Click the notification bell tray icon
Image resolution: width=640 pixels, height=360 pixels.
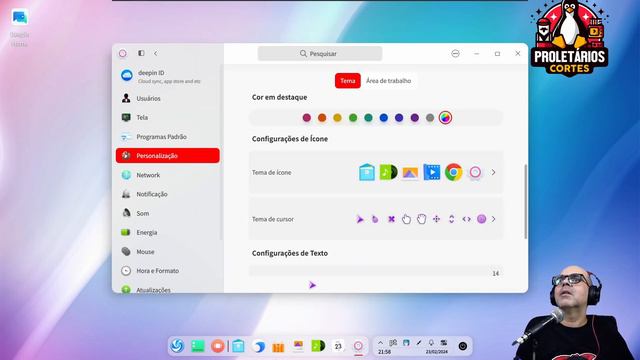coord(431,343)
